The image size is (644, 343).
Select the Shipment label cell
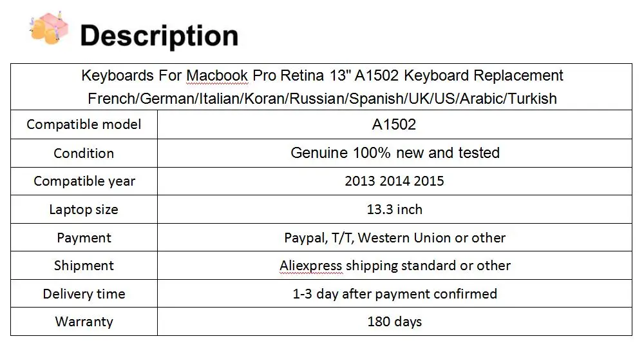[84, 266]
